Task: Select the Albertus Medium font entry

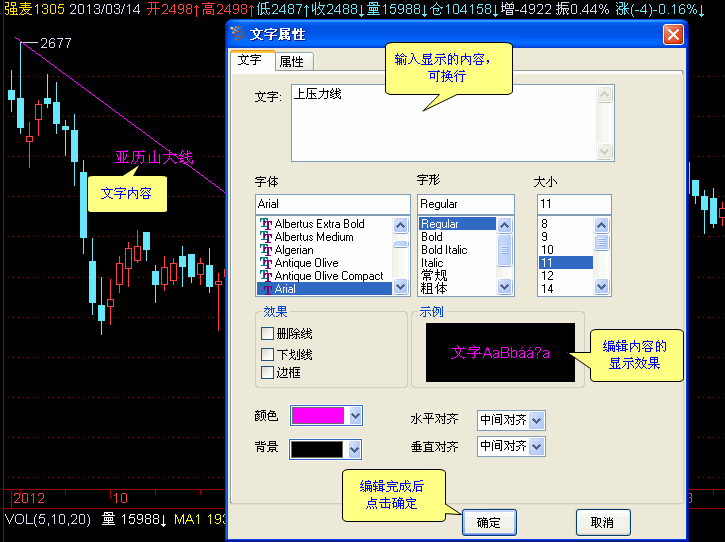Action: [x=314, y=237]
